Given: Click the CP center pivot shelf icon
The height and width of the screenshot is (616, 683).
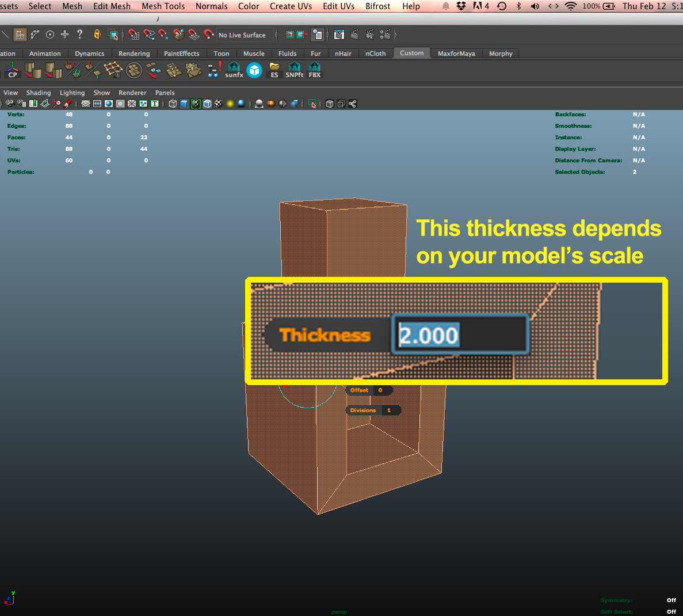Looking at the screenshot, I should click(x=12, y=70).
